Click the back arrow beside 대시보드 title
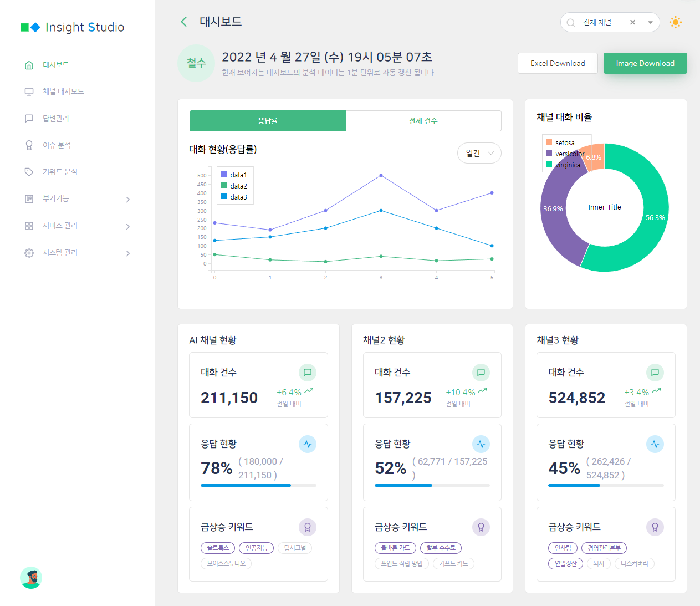This screenshot has width=700, height=606. (x=184, y=22)
